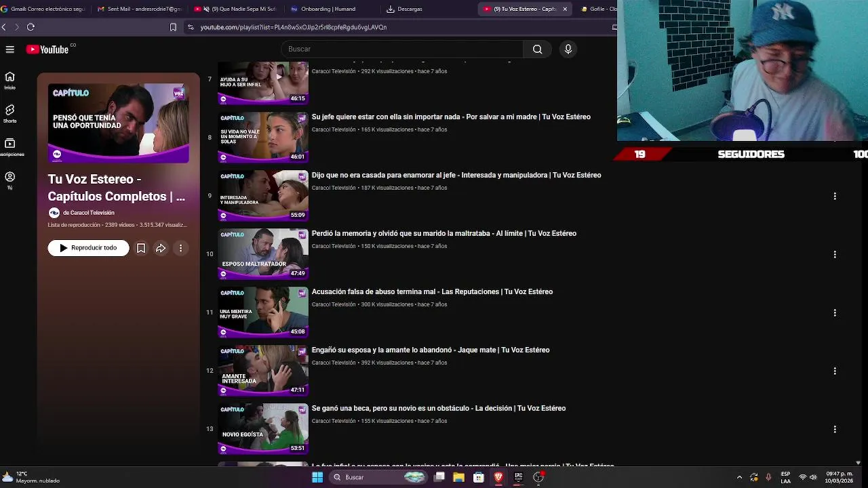This screenshot has width=868, height=488.
Task: Click the Novio Egoísta thumbnail
Action: pos(263,429)
